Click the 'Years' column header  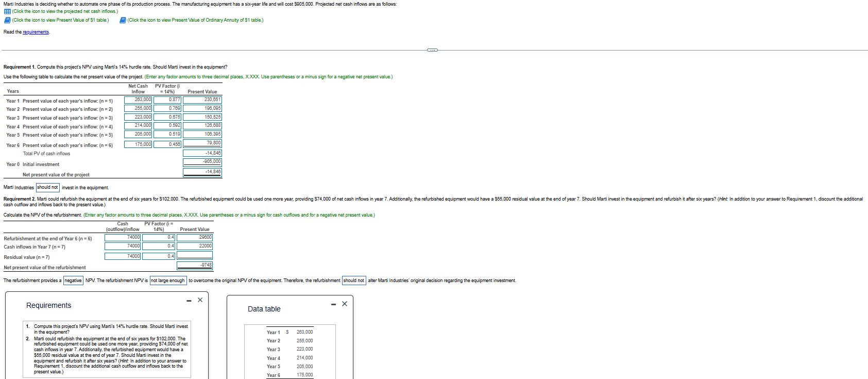pyautogui.click(x=13, y=91)
